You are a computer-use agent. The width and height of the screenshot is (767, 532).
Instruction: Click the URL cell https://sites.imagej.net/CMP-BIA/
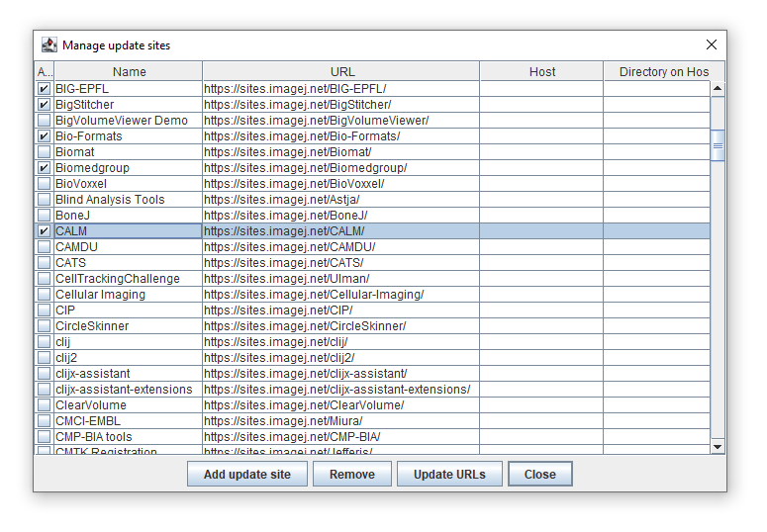(x=340, y=437)
